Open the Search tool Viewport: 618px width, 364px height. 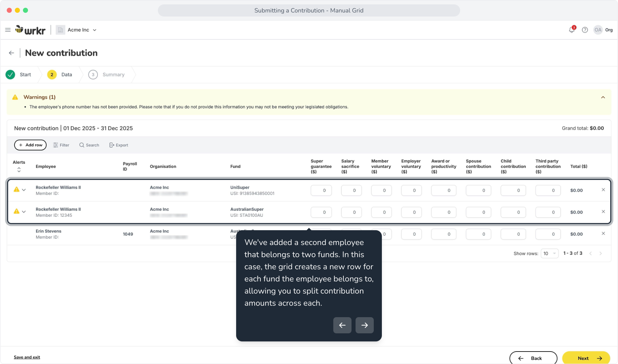(89, 145)
